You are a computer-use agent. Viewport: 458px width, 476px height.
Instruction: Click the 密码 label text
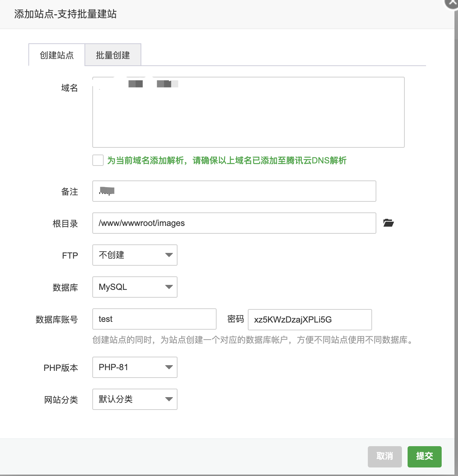click(x=235, y=319)
